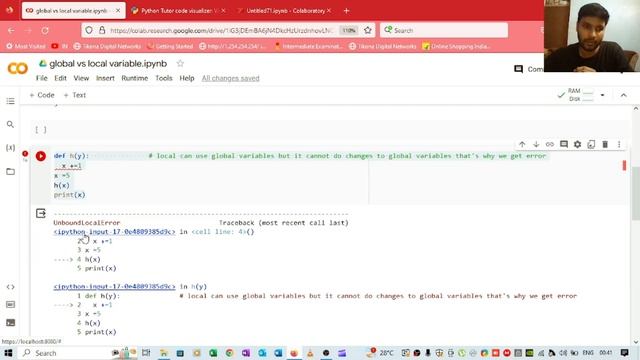Open the Runtime menu
Image resolution: width=640 pixels, height=360 pixels.
click(135, 78)
